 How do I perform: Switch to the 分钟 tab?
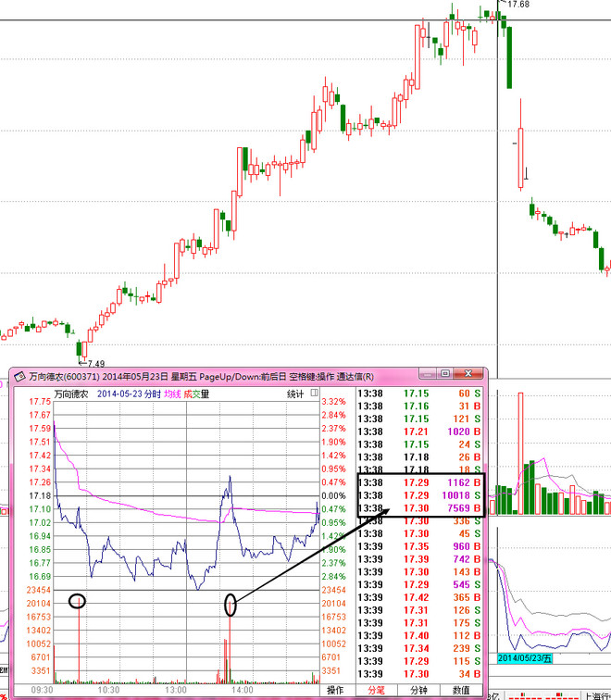coord(418,690)
